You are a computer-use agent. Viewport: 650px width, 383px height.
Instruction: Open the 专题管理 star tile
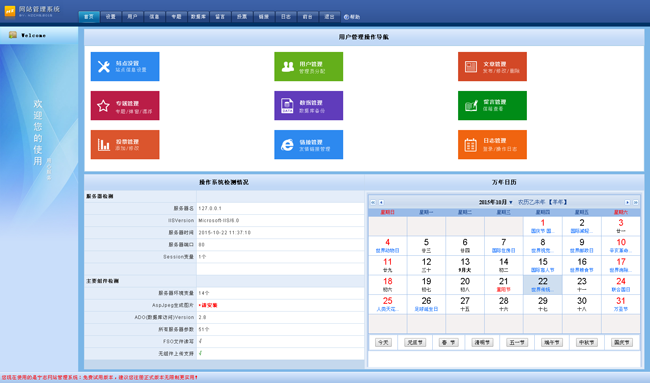point(125,106)
